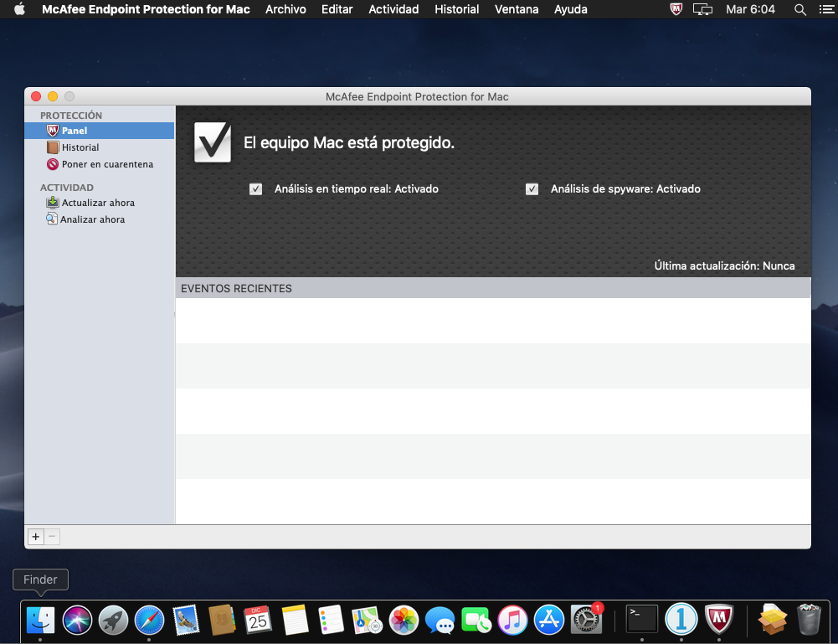Image resolution: width=838 pixels, height=644 pixels.
Task: Open Photos in the Dock
Action: point(404,621)
